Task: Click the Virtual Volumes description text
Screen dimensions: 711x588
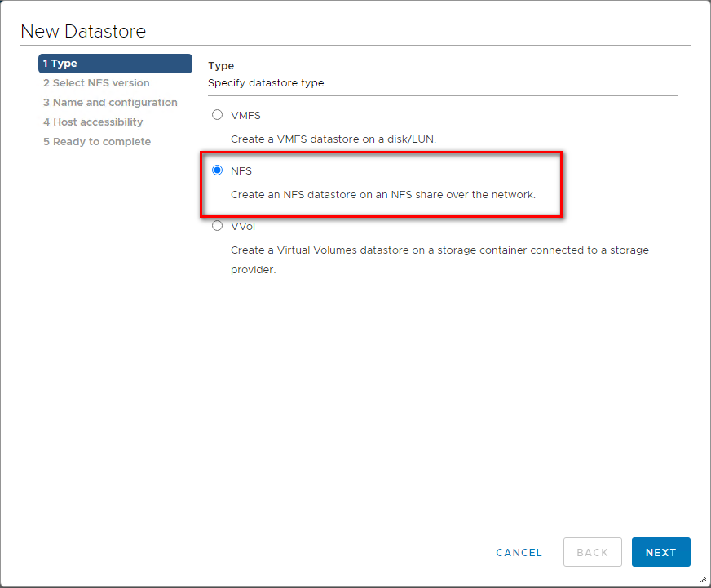Action: click(x=439, y=259)
